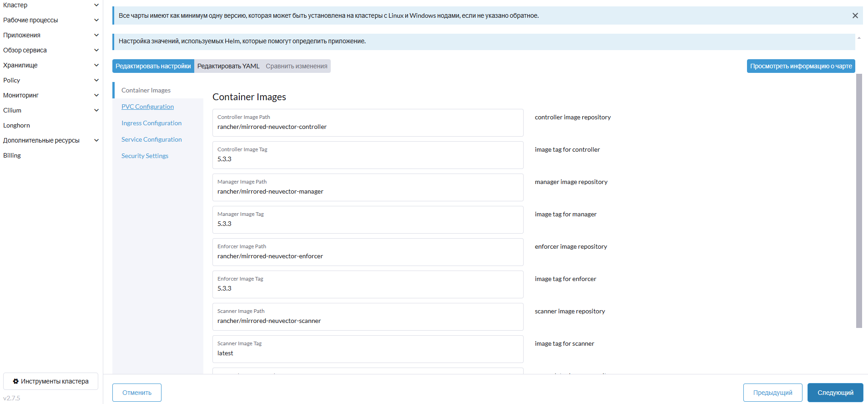Expand the Рабочие процессы menu chevron
Image resolution: width=868 pixels, height=404 pixels.
[96, 20]
